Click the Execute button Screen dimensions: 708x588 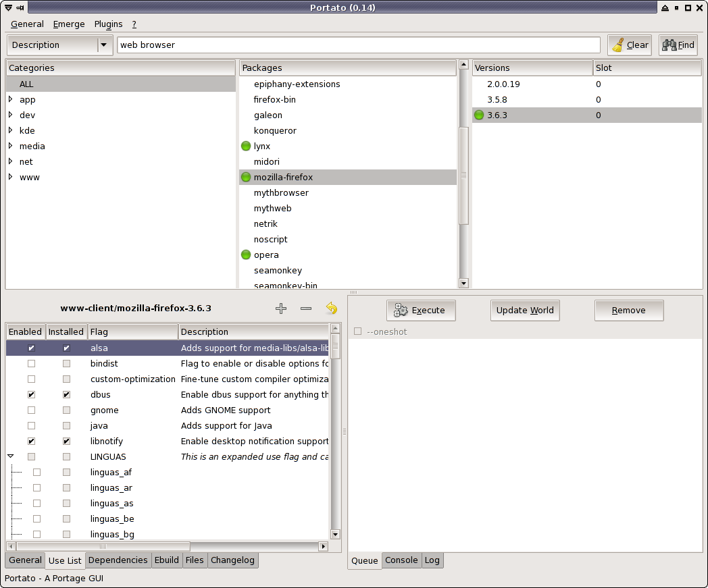421,311
